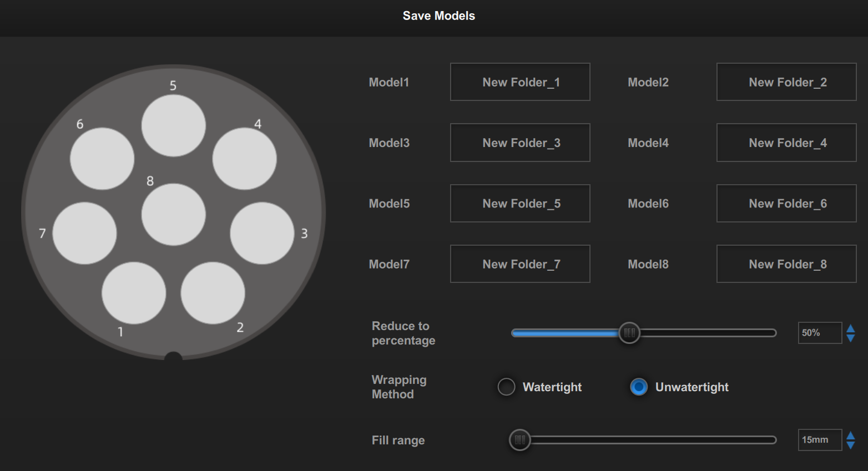868x471 pixels.
Task: Choose turntable position 5 circle
Action: tap(173, 125)
